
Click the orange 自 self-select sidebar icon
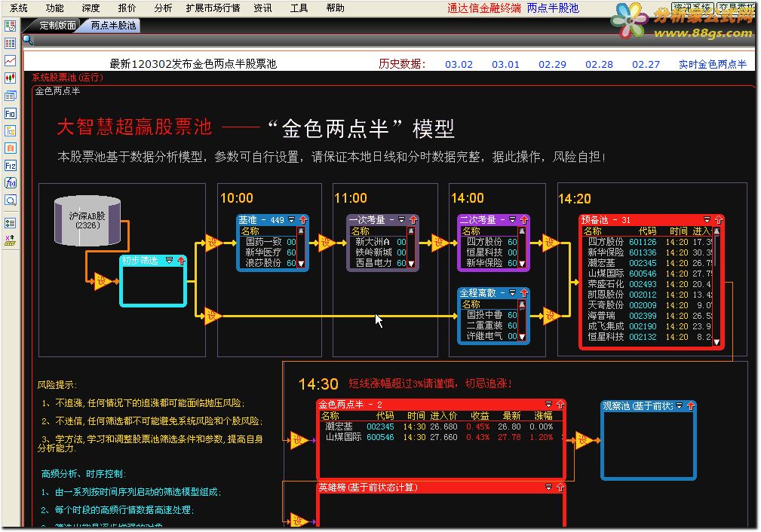point(10,148)
